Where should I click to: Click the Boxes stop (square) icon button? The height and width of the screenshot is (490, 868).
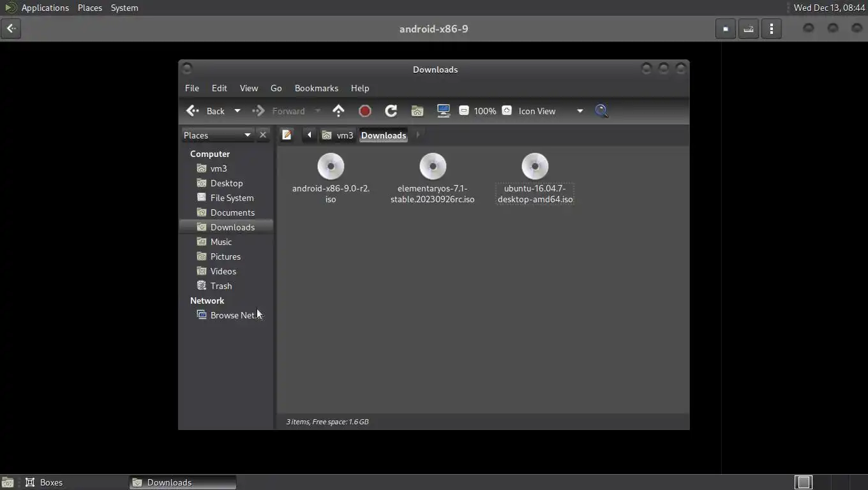tap(726, 29)
